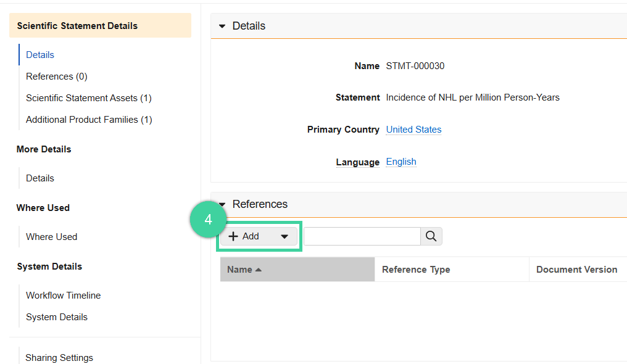Open the Add button dropdown arrow
The width and height of the screenshot is (627, 364).
coord(284,236)
